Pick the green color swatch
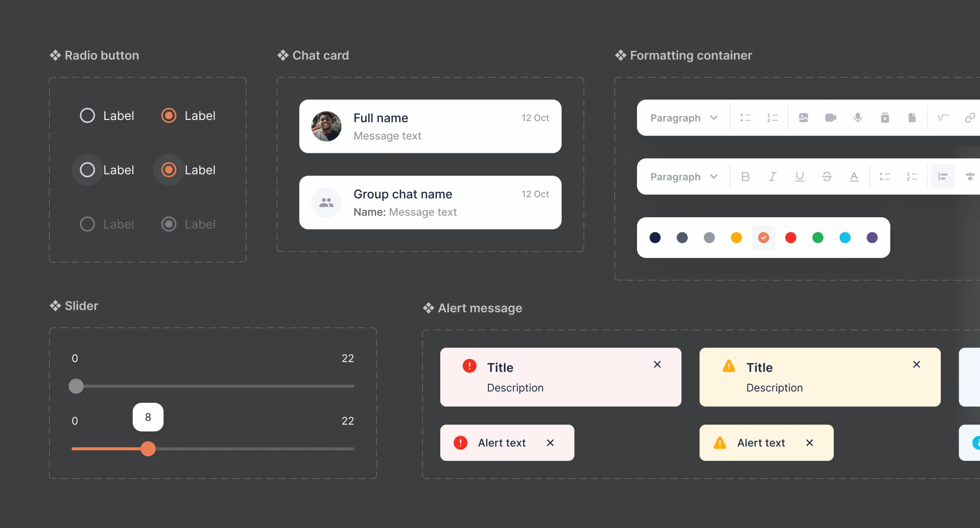980x528 pixels. [x=818, y=238]
